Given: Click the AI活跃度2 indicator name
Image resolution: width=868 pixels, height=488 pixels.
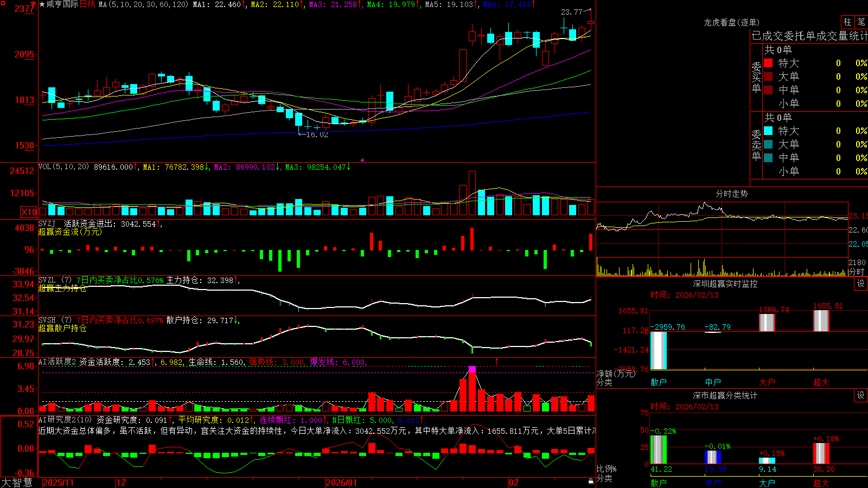Looking at the screenshot, I should pyautogui.click(x=57, y=362).
